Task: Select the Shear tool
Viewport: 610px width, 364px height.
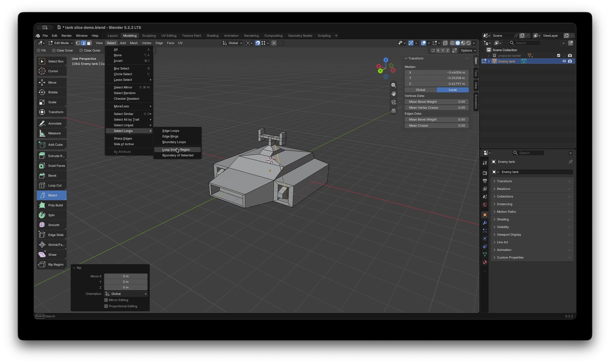Action: (x=52, y=255)
